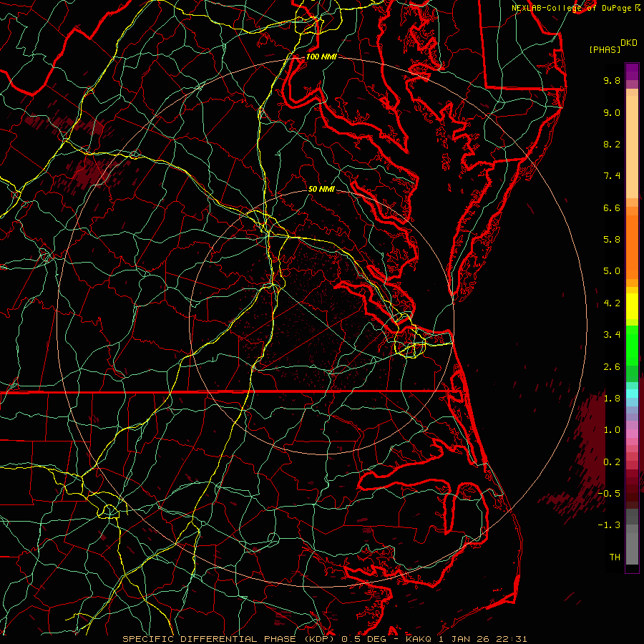Select the 2.6 scale label
Viewport: 644px width, 644px height.
click(x=612, y=367)
